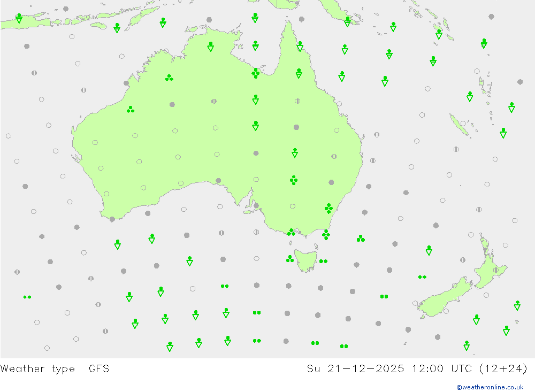
Task: Click the shower symbol in the Northern Territory's Top End
Action: click(210, 47)
